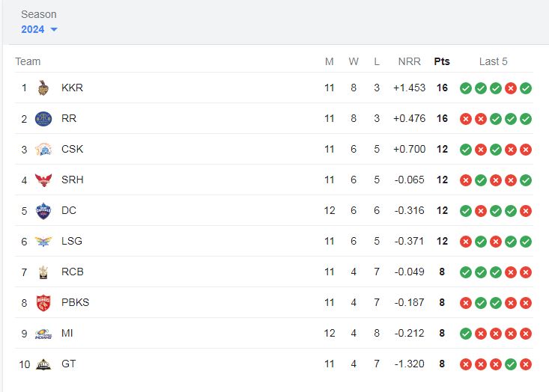Open the Season 2024 dropdown
The image size is (549, 392).
pos(39,29)
